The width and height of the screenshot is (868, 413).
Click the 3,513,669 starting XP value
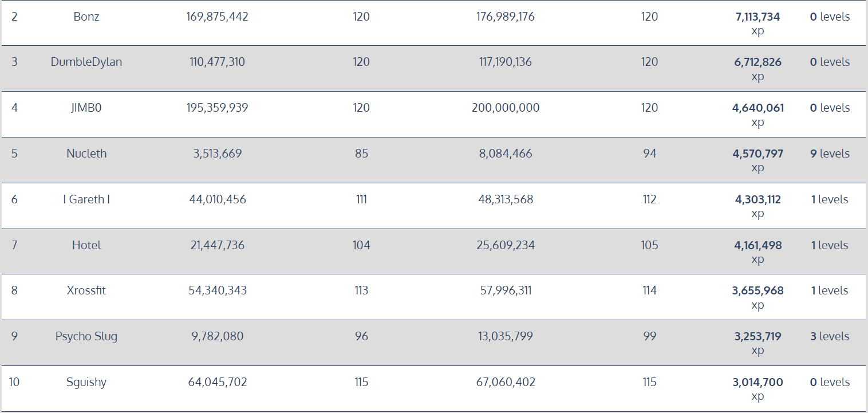(218, 154)
